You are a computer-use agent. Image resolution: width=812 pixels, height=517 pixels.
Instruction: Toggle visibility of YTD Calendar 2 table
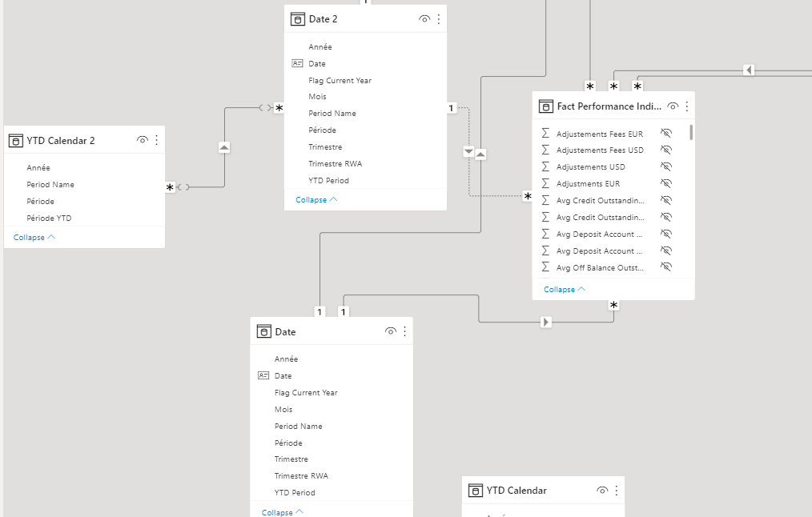coord(143,140)
